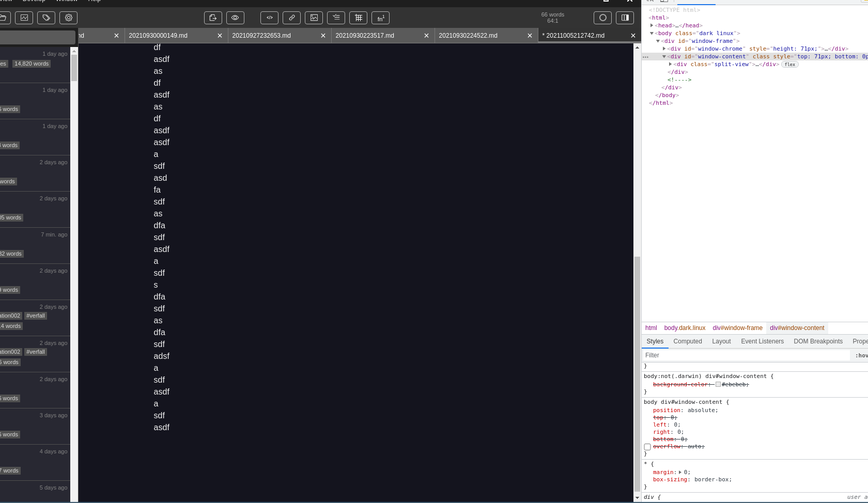Collapse the div window-content node

coord(664,56)
